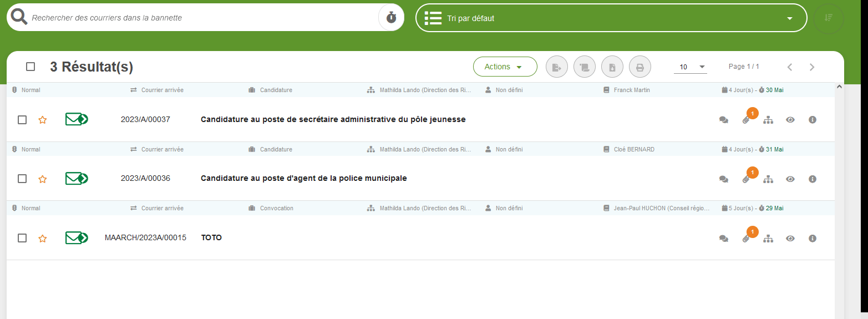Viewport: 868px width, 319px height.
Task: Check the box for mail 2023/A/00037
Action: point(22,120)
